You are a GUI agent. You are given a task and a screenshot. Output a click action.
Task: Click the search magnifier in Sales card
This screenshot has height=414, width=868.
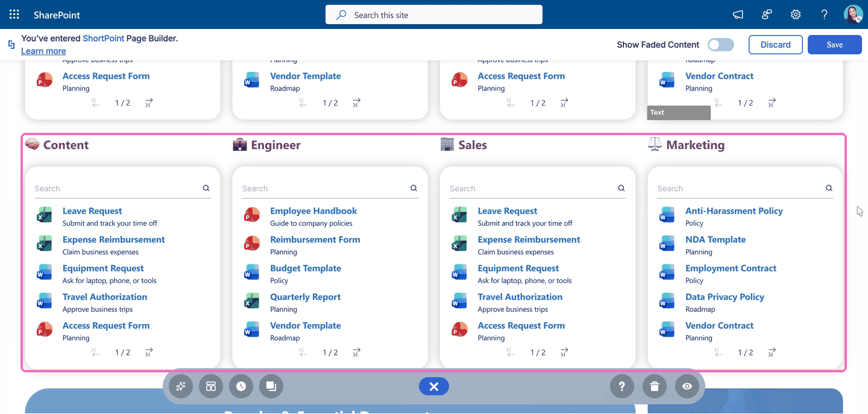click(621, 188)
